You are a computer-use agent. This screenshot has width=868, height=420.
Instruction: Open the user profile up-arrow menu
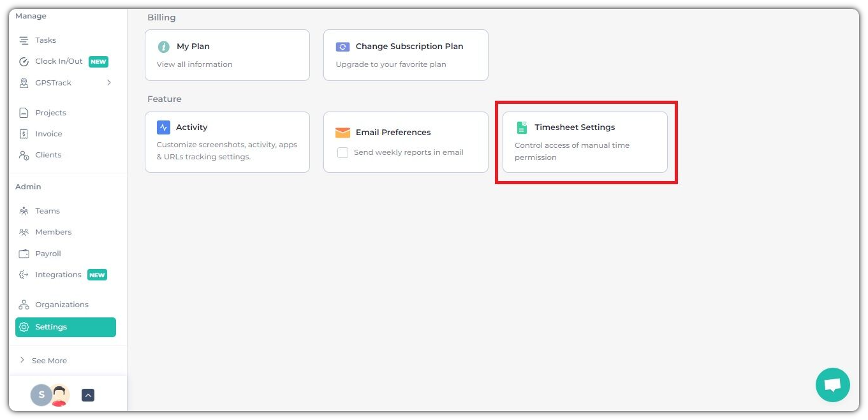[x=88, y=395]
